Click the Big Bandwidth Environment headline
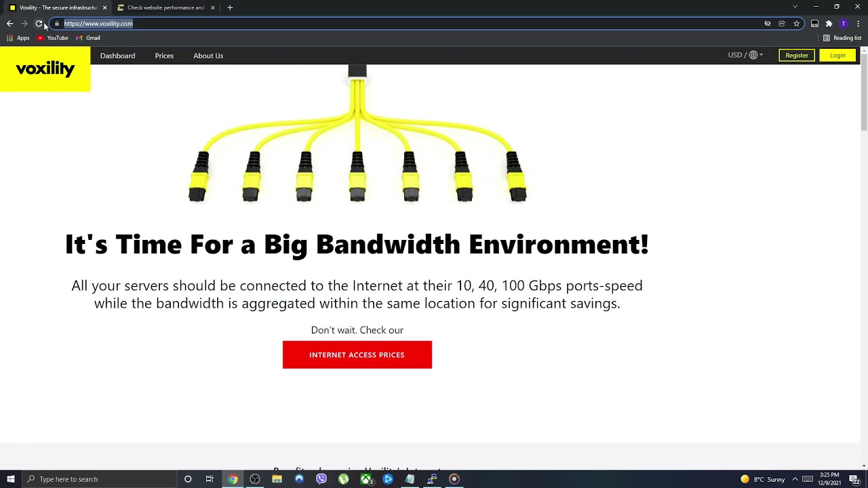Viewport: 868px width, 488px height. (x=357, y=244)
